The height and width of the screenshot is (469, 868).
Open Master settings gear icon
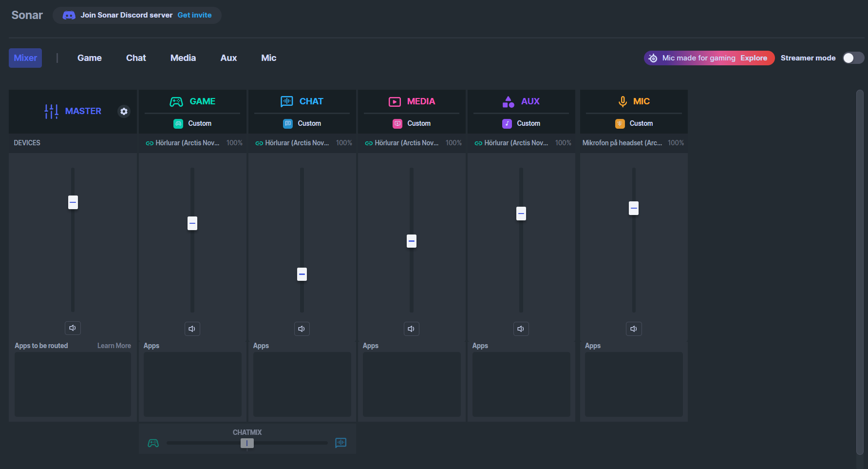pos(124,112)
